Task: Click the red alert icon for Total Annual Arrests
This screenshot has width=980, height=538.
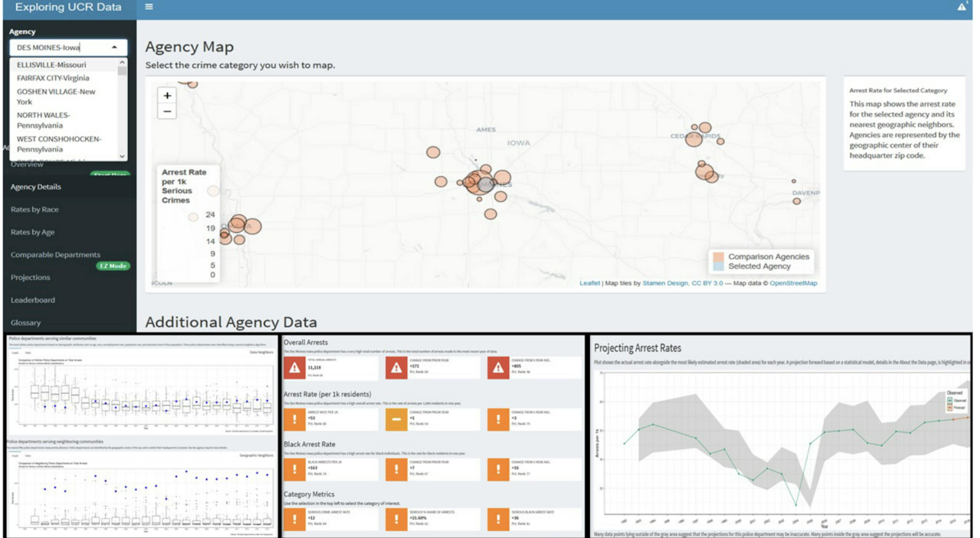Action: tap(295, 368)
